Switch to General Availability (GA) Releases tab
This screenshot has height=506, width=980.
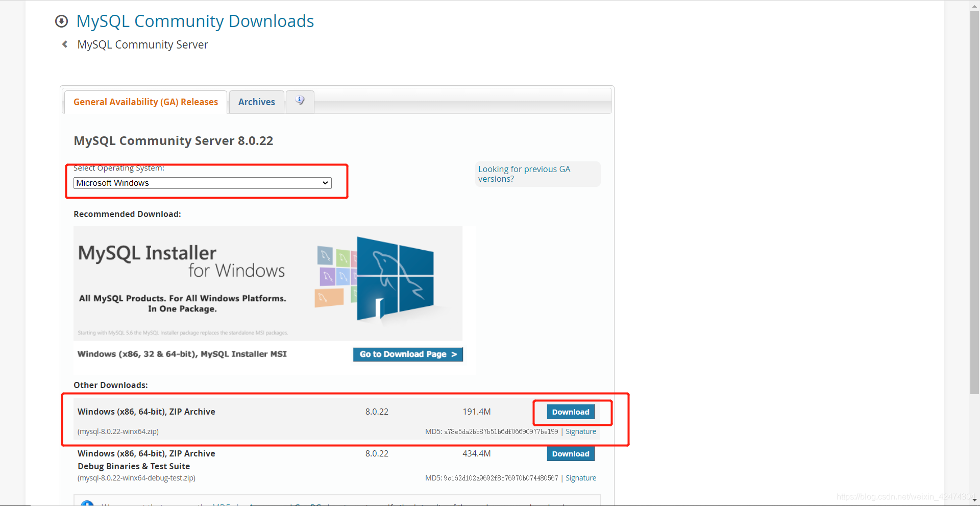(x=145, y=102)
